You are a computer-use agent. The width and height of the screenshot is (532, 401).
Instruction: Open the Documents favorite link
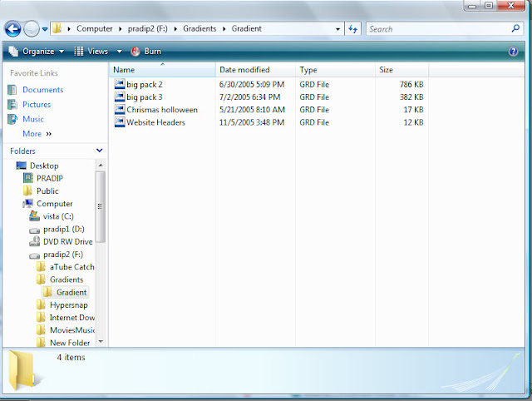[x=43, y=90]
